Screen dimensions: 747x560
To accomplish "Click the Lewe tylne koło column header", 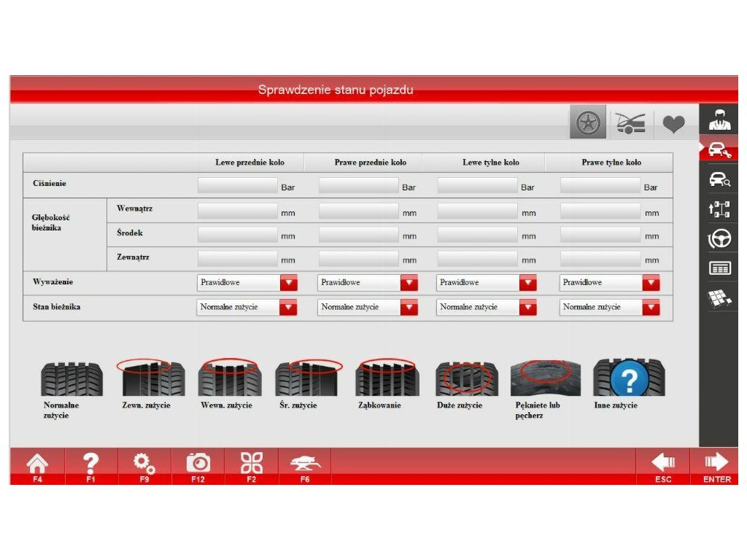I will coord(491,163).
